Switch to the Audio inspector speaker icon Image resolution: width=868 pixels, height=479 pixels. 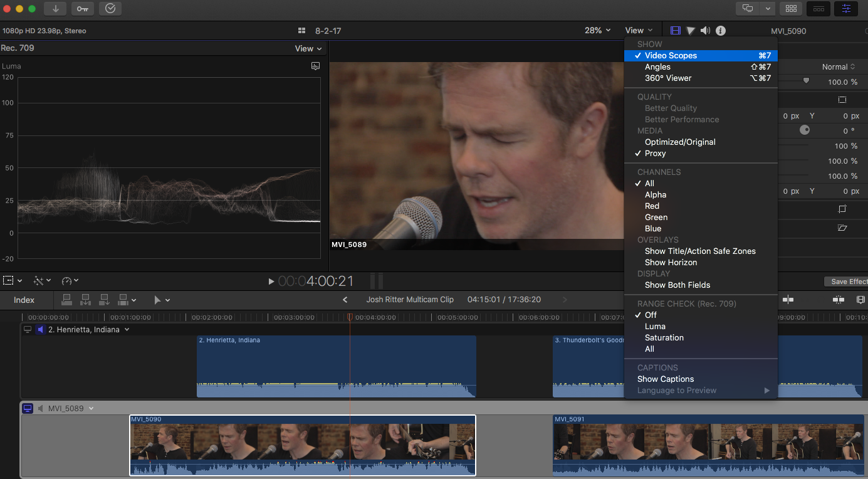(705, 31)
